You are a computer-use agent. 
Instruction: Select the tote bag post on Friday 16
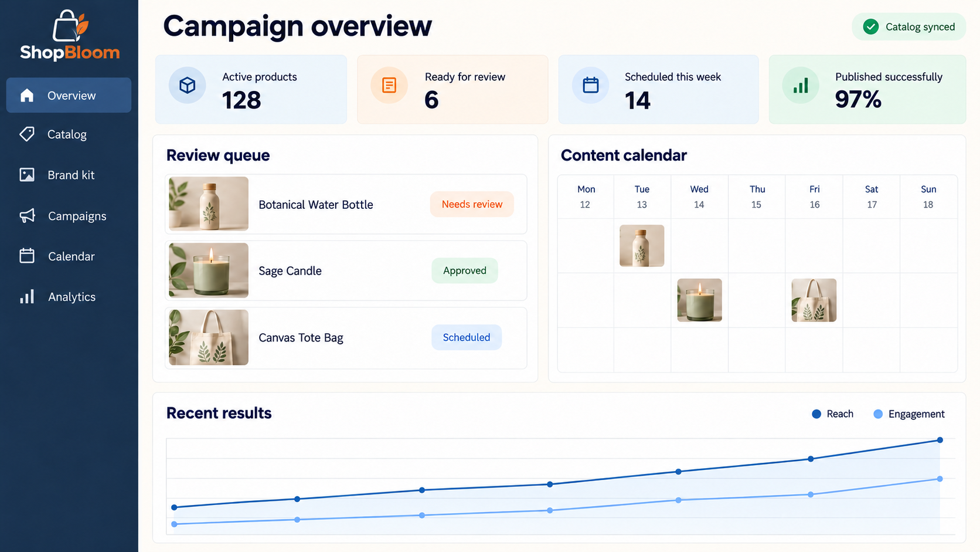[x=814, y=300]
